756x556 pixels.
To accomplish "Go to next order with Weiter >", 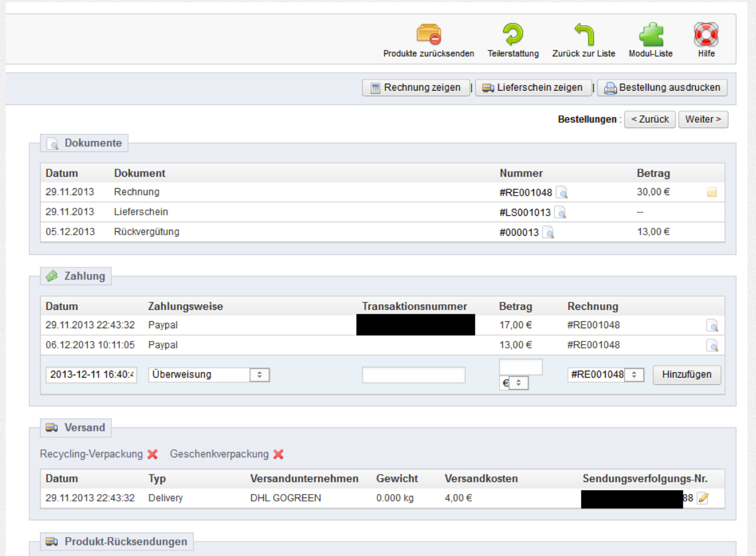I will [703, 119].
